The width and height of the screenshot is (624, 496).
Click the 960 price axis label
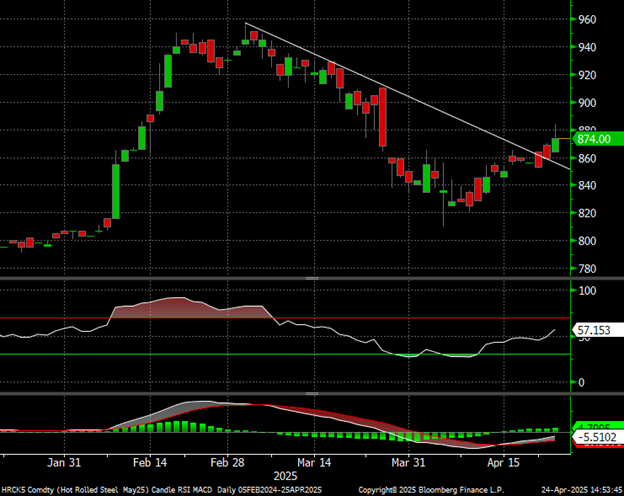(x=587, y=20)
